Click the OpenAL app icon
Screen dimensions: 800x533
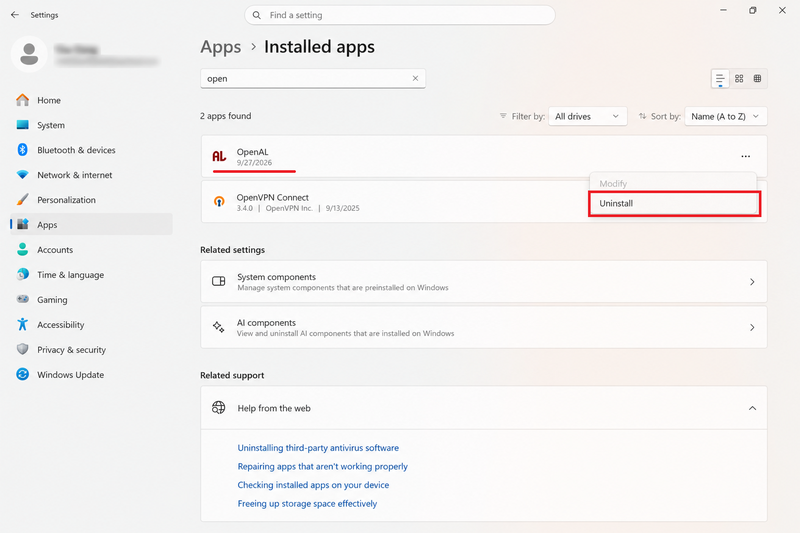(x=219, y=156)
